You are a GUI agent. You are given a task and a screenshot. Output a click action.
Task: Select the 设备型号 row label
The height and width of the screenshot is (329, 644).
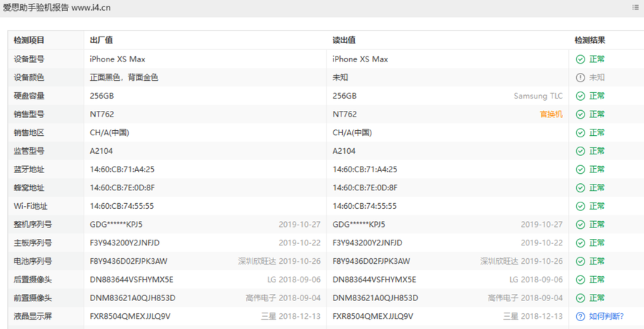(29, 59)
